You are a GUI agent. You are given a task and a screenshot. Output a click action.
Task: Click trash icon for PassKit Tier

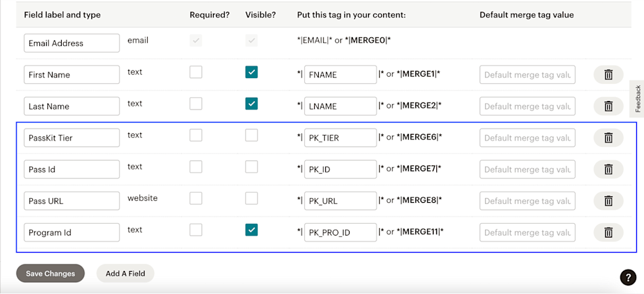click(608, 138)
